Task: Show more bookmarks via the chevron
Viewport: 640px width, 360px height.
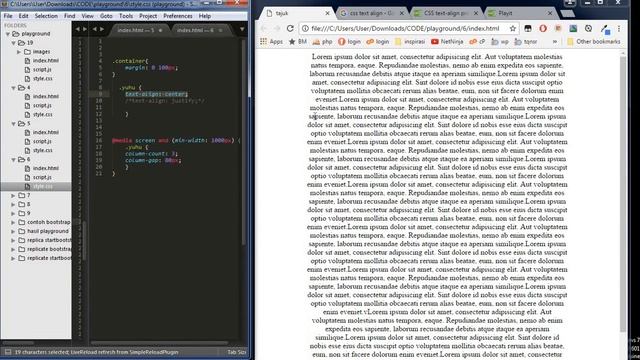Action: (x=555, y=42)
